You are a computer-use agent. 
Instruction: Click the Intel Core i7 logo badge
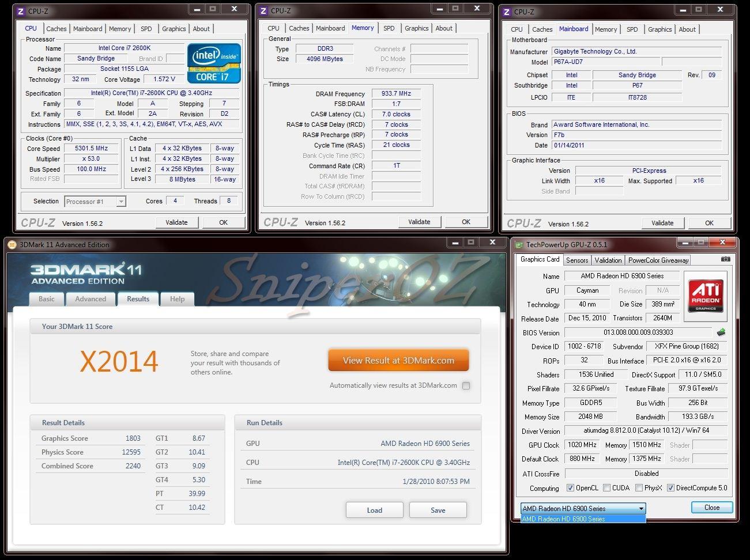tap(214, 63)
